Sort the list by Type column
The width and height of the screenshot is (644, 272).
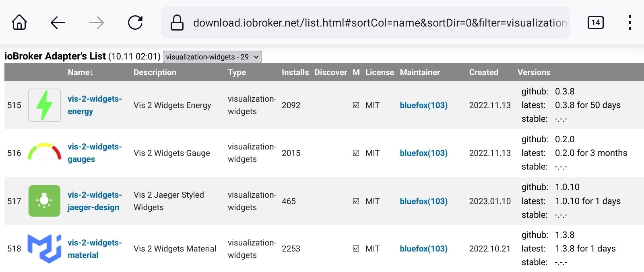237,72
